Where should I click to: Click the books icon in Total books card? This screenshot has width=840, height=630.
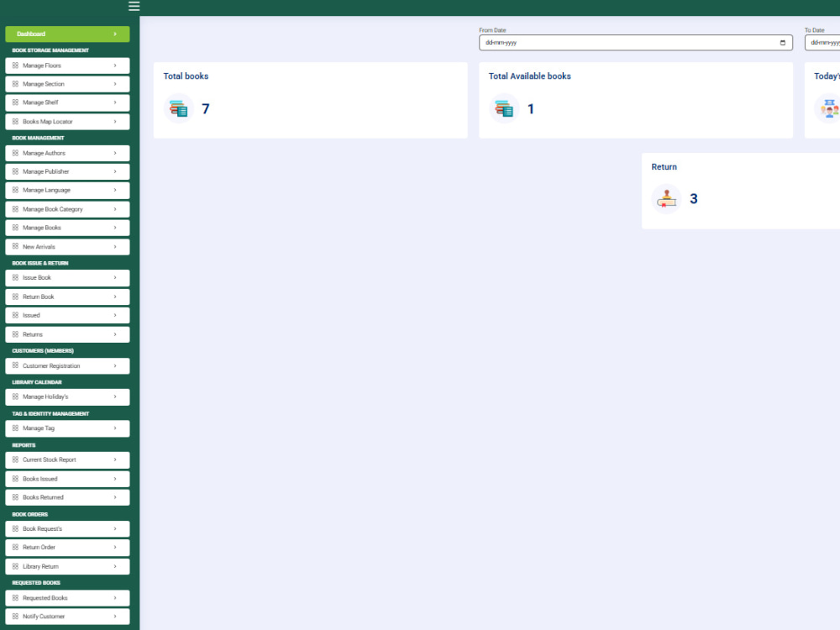(x=178, y=108)
